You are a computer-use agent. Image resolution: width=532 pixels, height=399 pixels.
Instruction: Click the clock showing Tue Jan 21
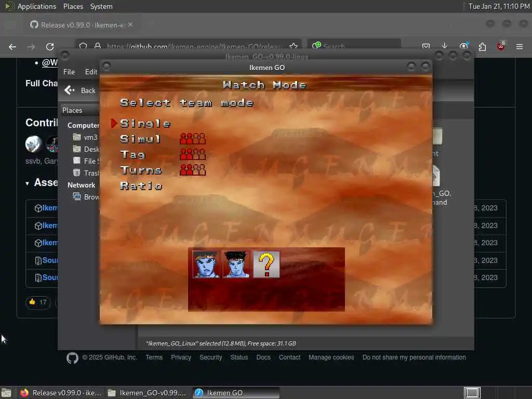499,6
